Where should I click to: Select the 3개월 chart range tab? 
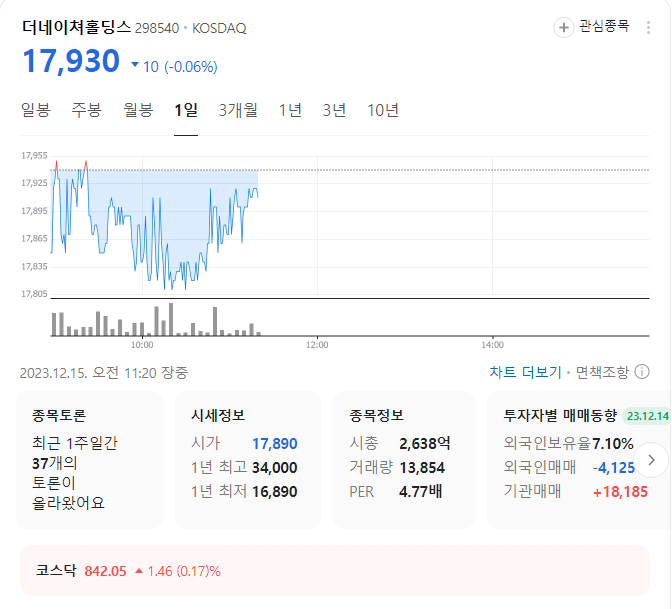[238, 110]
